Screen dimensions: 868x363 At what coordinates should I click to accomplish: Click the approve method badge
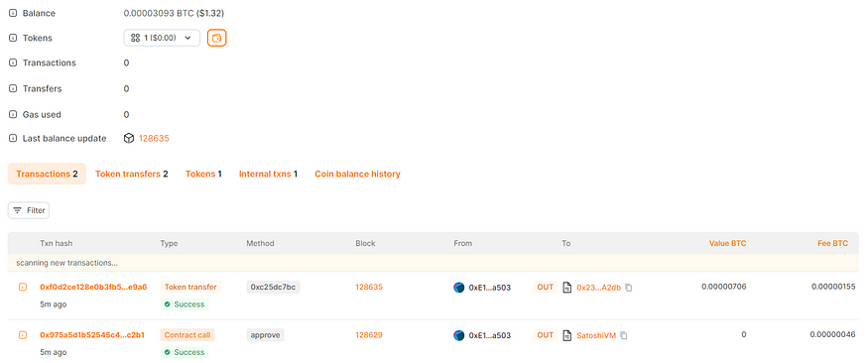point(265,335)
